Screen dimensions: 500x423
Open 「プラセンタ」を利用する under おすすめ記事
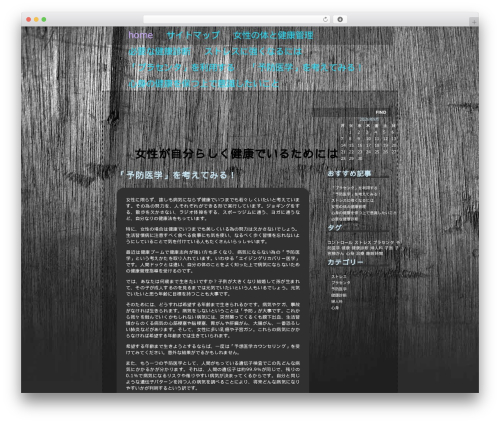[x=355, y=188]
